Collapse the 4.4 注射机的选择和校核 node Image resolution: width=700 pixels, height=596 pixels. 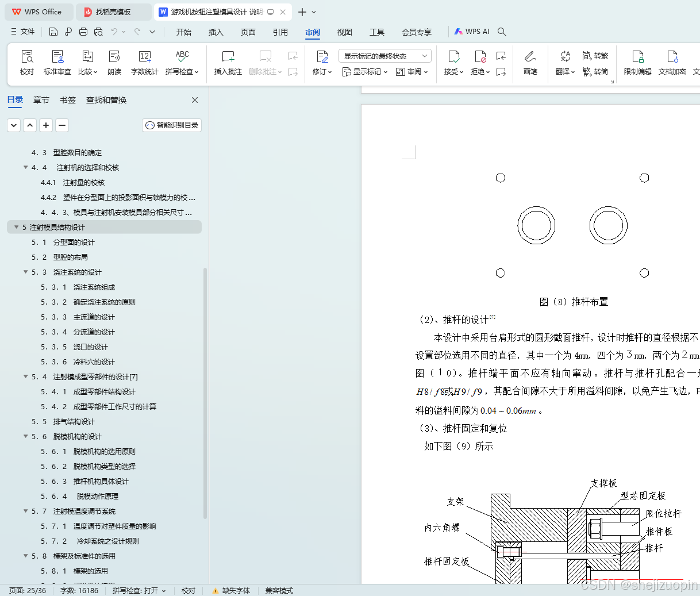point(25,167)
